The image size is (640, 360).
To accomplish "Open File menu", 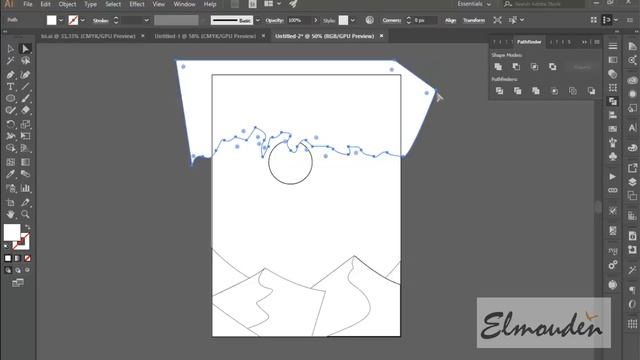I will 27,4.
